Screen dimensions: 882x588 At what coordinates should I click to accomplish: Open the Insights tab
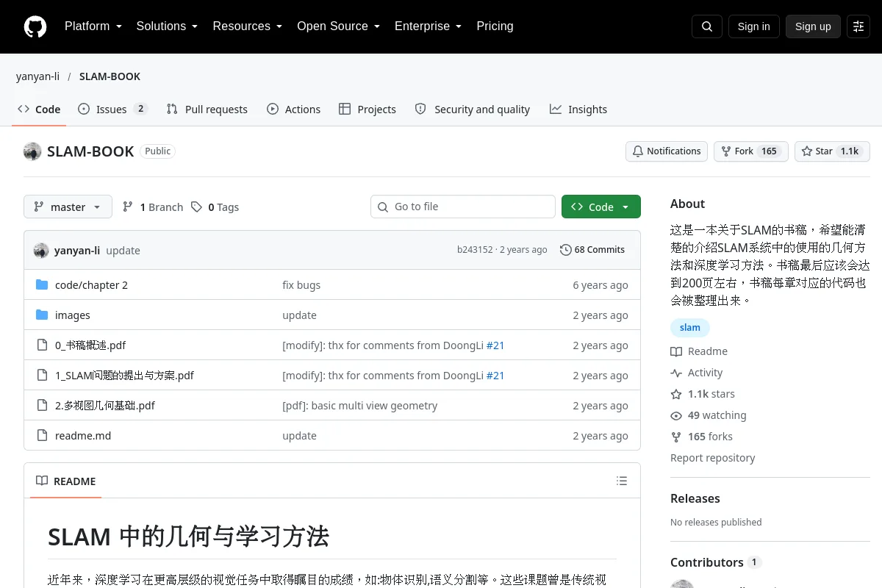[578, 109]
